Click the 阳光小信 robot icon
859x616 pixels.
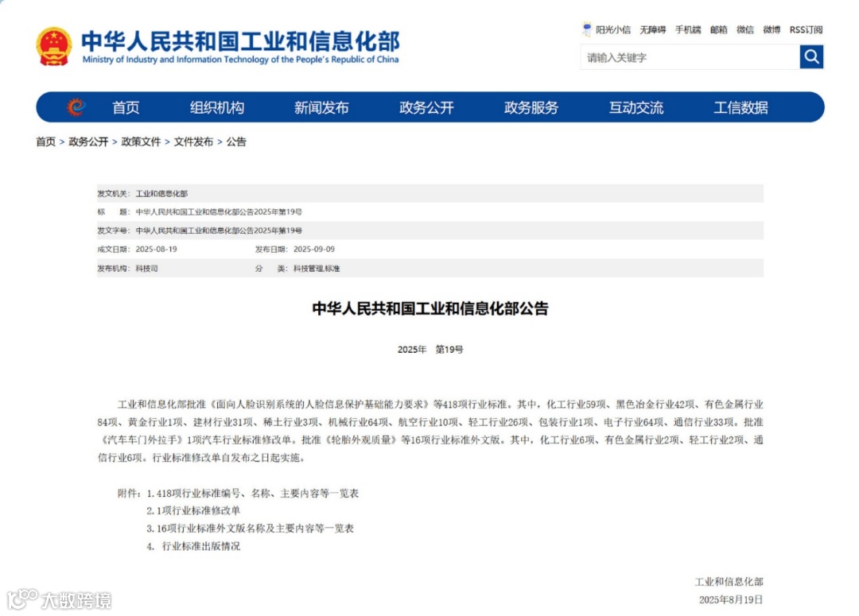587,29
